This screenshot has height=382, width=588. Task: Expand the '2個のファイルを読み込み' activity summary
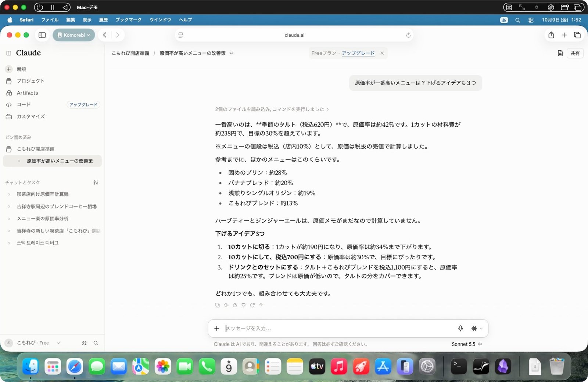(272, 109)
